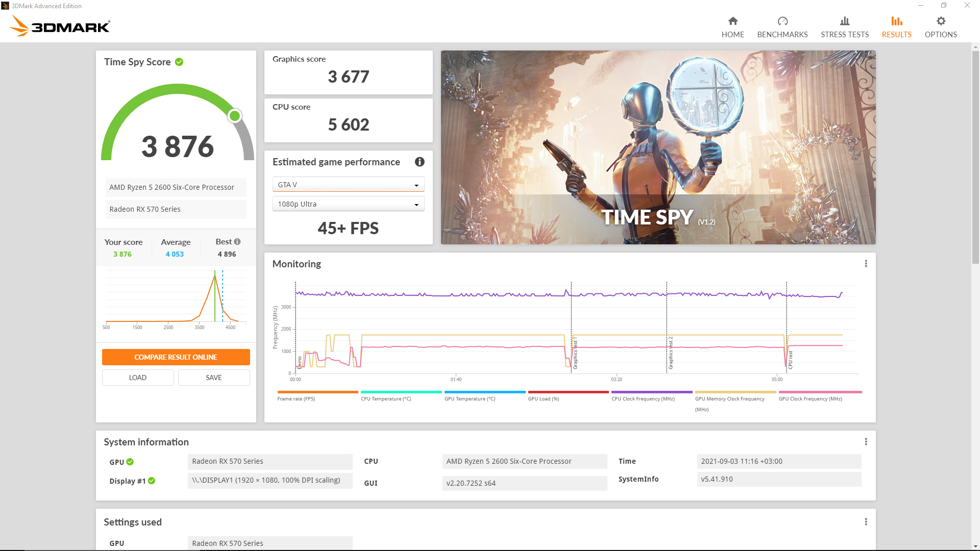
Task: Expand the 1080p Ultra preset dropdown
Action: click(x=348, y=204)
